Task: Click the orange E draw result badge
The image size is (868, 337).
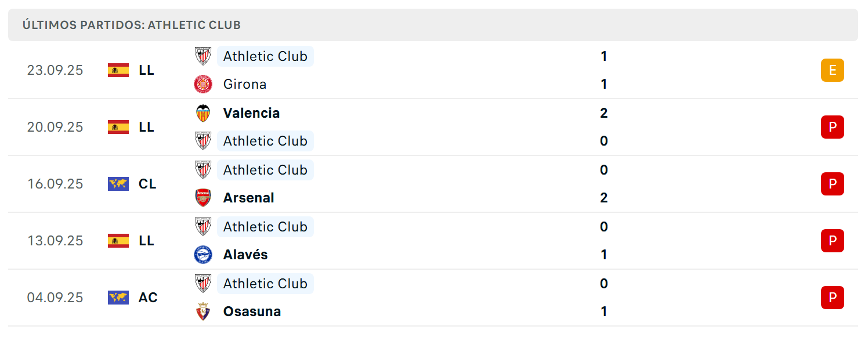Action: click(x=833, y=70)
